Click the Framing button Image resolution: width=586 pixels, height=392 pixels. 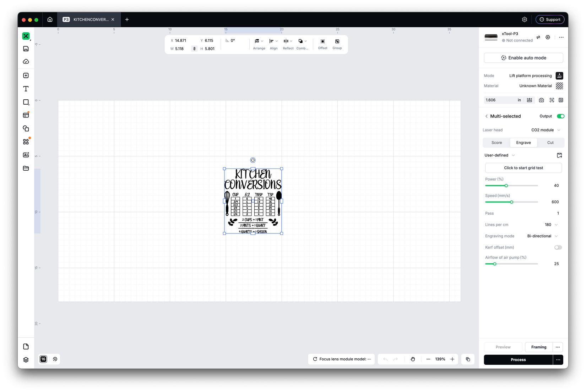pos(539,347)
